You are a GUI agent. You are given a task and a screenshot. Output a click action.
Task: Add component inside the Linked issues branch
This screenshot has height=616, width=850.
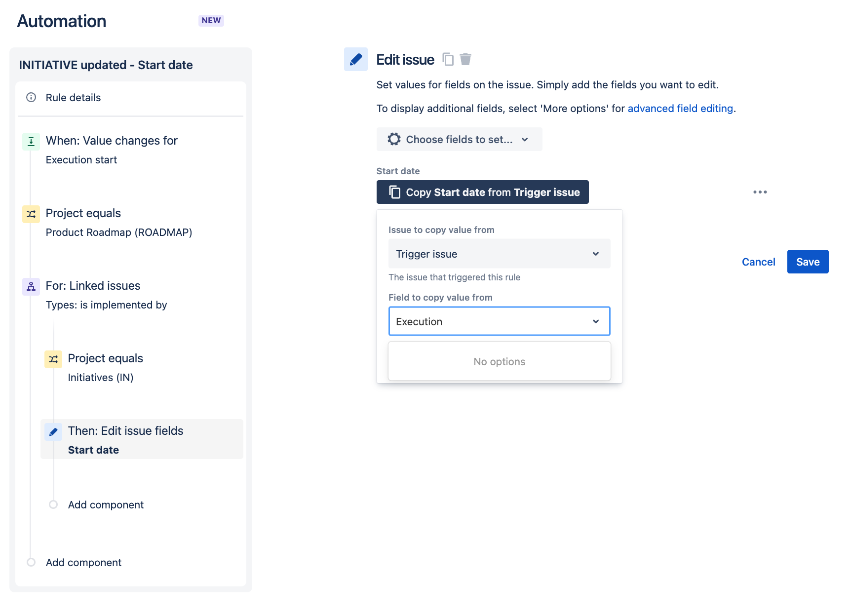(x=106, y=504)
